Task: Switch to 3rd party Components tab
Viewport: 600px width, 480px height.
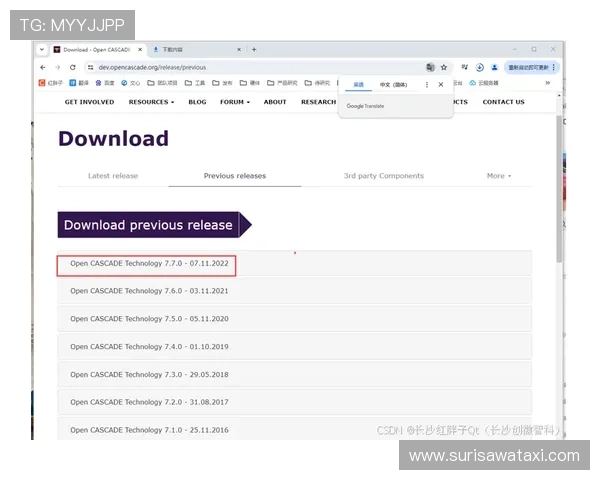Action: coord(383,176)
